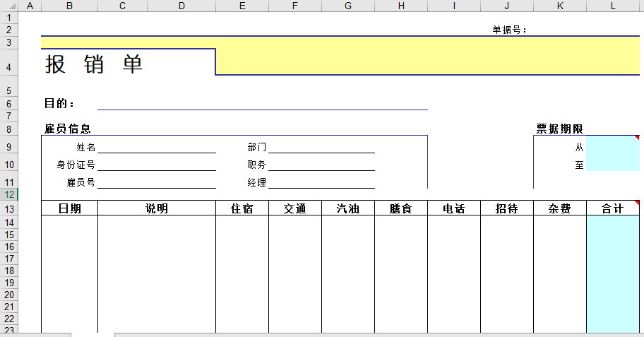Select column L header

(613, 6)
